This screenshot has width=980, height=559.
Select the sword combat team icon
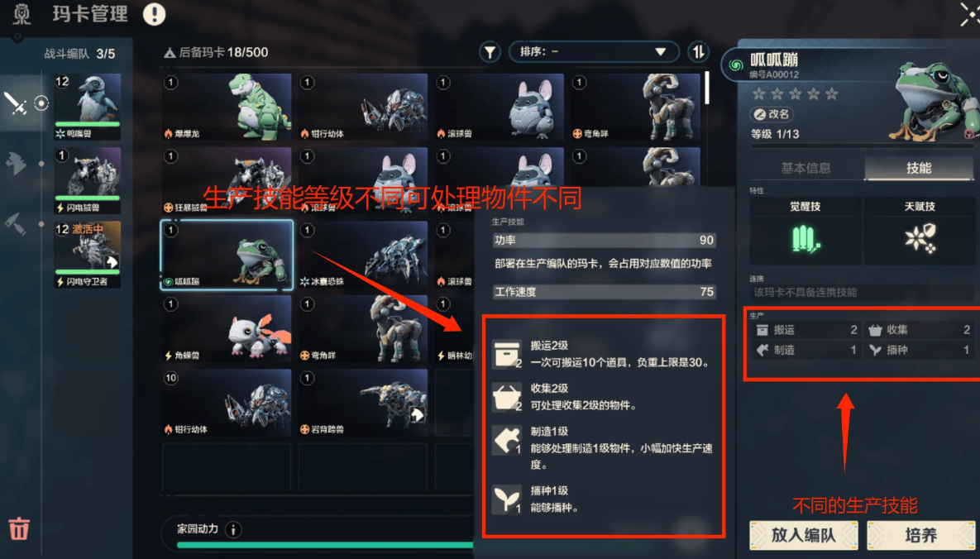pyautogui.click(x=15, y=103)
